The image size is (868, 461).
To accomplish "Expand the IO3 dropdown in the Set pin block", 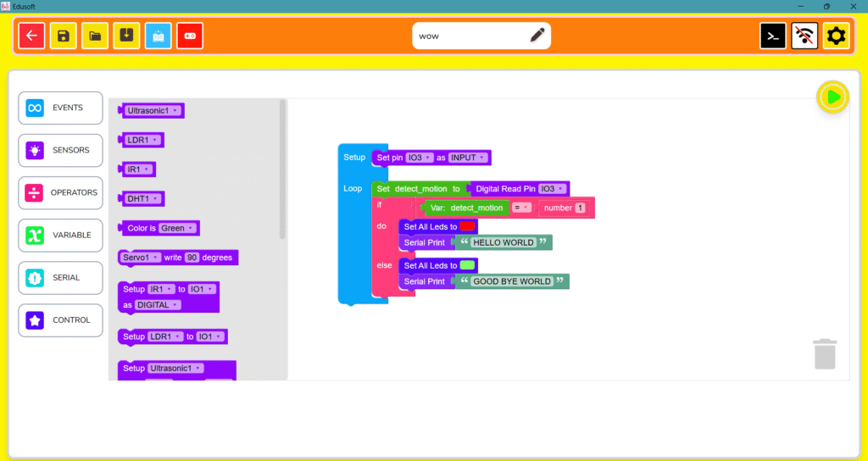I will 420,158.
